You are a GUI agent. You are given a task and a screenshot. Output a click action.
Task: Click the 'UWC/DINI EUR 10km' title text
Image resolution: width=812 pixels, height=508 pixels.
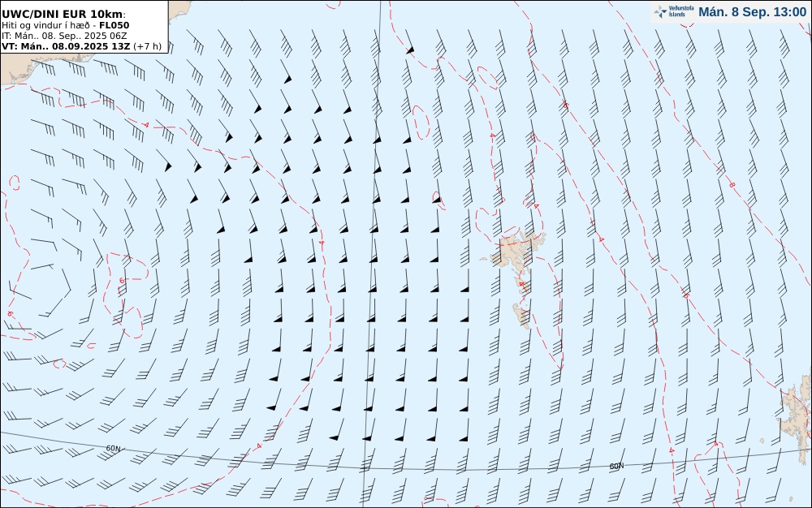63,15
